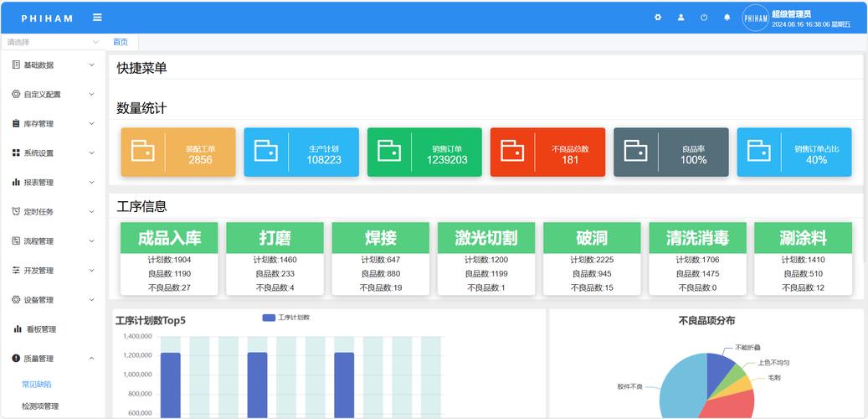Viewport: 868px width, 419px height.
Task: Click the 流程管理 sidebar icon
Action: 16,241
